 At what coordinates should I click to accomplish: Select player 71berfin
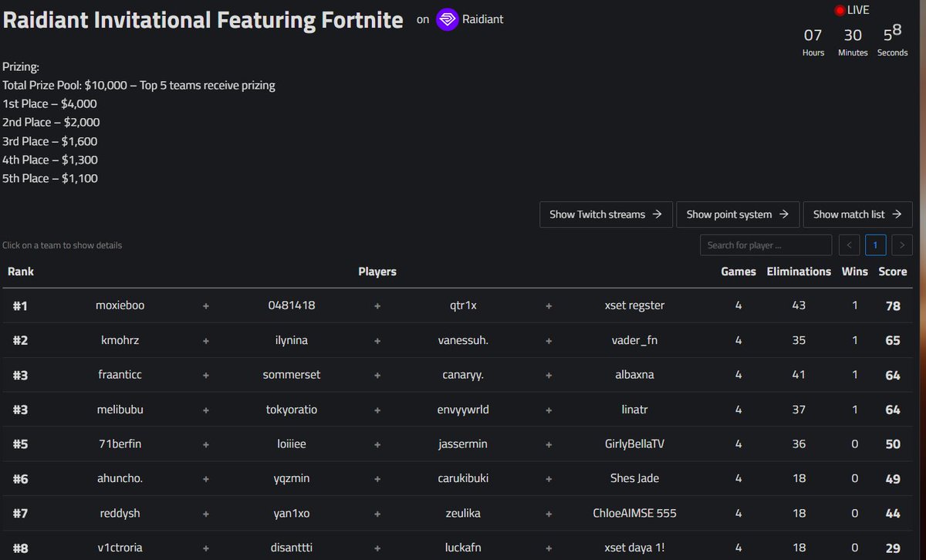click(120, 444)
